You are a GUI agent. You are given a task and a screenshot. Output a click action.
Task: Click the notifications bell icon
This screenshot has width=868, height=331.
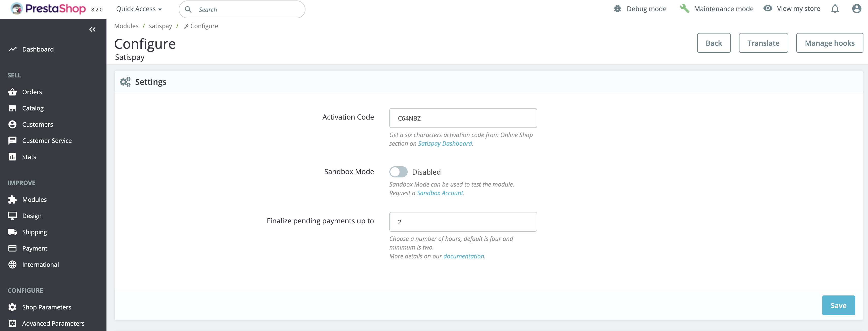click(835, 9)
